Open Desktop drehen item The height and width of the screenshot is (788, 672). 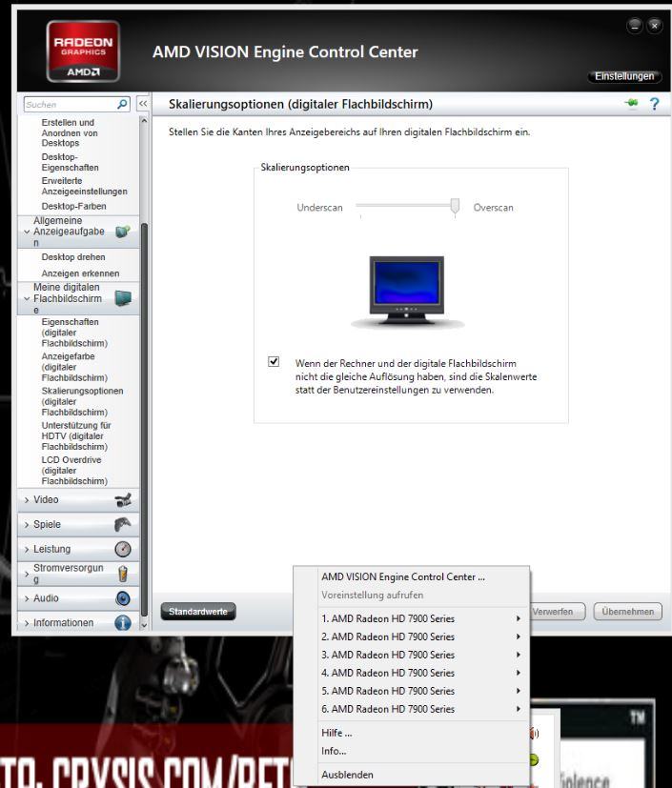point(73,257)
